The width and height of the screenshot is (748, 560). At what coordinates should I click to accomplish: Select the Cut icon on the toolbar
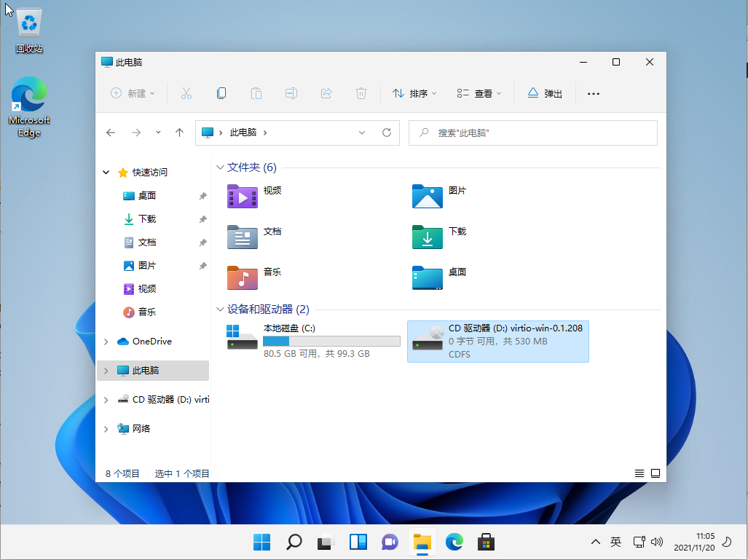tap(186, 93)
